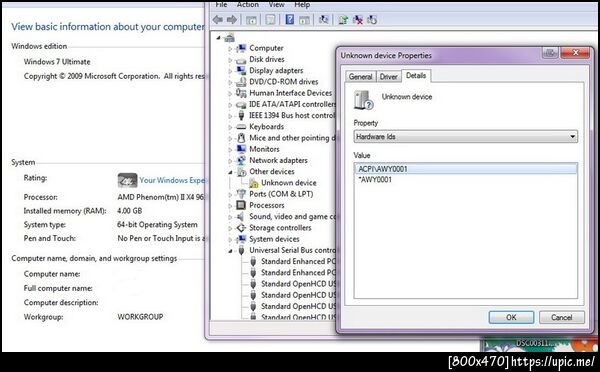The width and height of the screenshot is (600, 372).
Task: Select the ACPI\AWY0001 value row
Action: click(465, 169)
